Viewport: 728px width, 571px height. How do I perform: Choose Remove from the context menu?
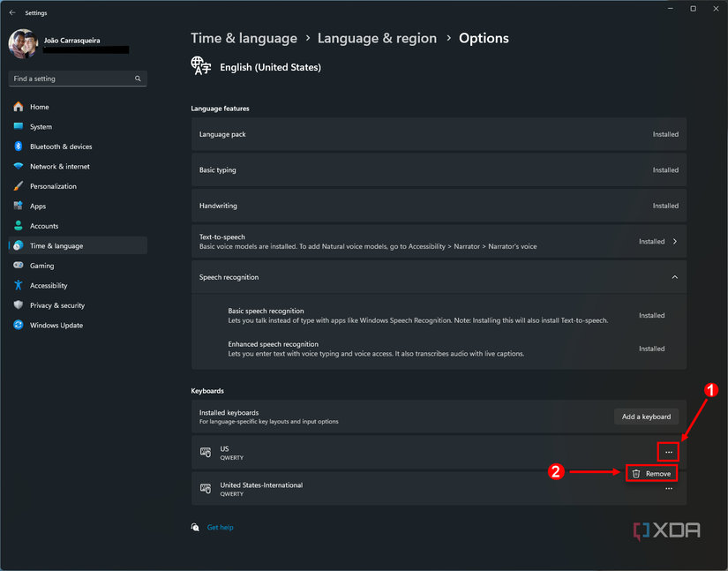click(x=652, y=474)
